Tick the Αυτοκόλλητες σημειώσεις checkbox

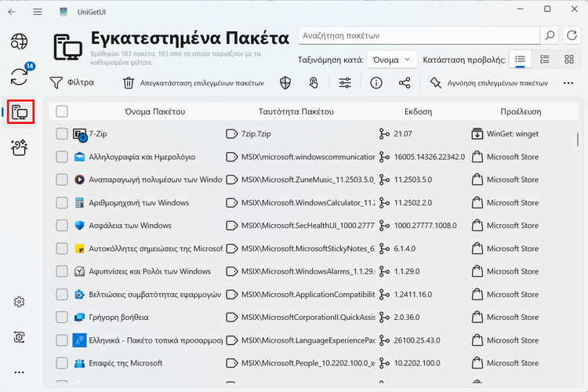62,249
